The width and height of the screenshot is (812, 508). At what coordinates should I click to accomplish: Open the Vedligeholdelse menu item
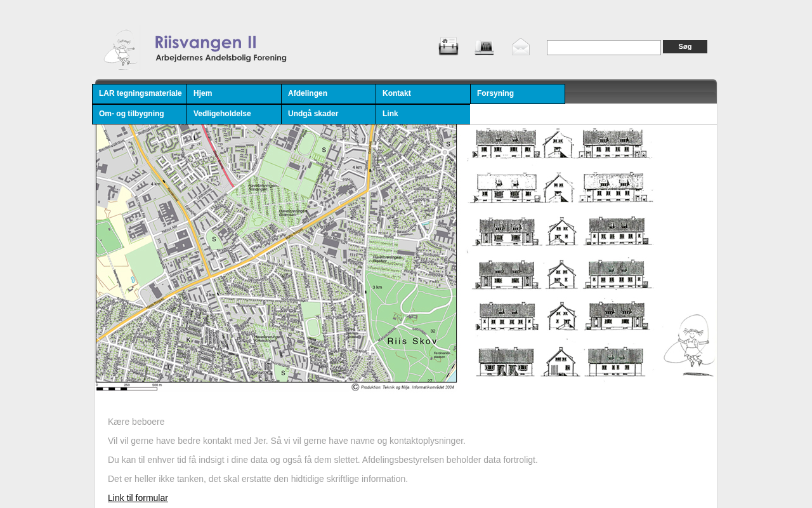(233, 114)
